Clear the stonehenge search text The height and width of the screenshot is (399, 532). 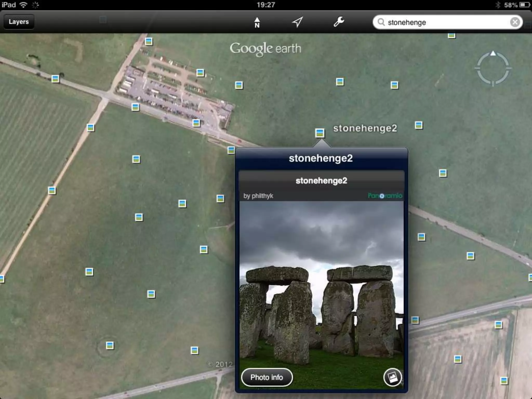(x=515, y=22)
